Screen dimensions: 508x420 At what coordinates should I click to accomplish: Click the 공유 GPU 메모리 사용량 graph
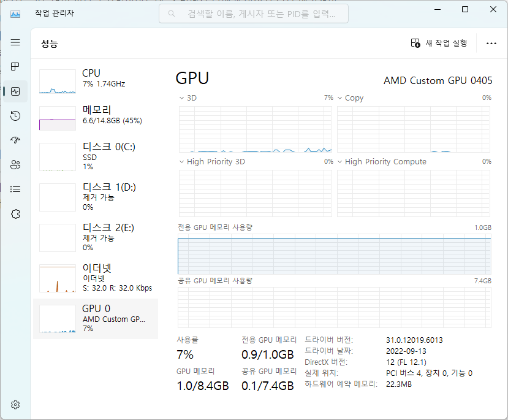[x=335, y=308]
